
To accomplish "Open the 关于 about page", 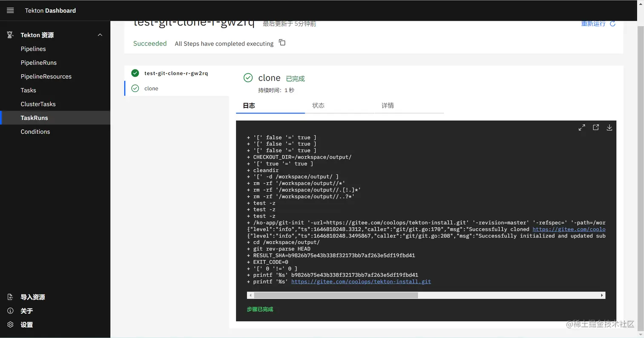I will point(27,311).
